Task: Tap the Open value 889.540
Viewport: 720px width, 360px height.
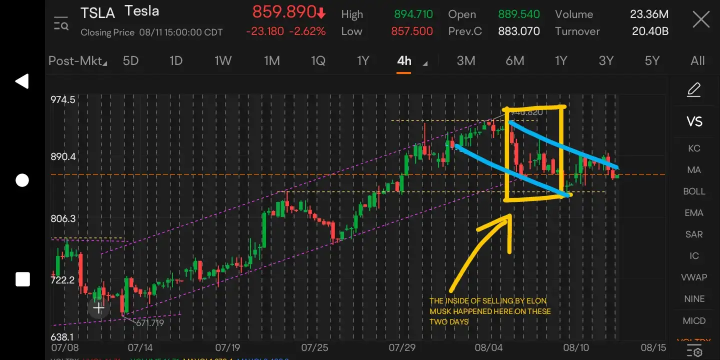Action: pos(519,14)
